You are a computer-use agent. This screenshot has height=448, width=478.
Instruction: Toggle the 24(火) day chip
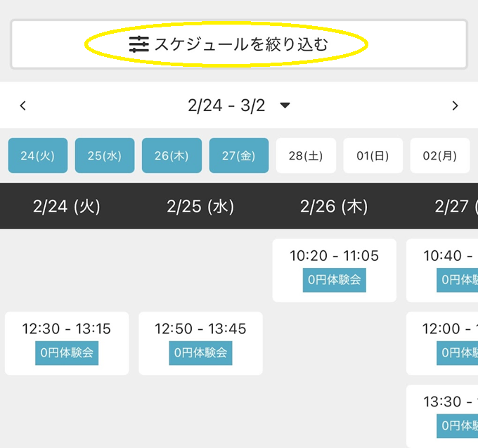[x=38, y=155]
